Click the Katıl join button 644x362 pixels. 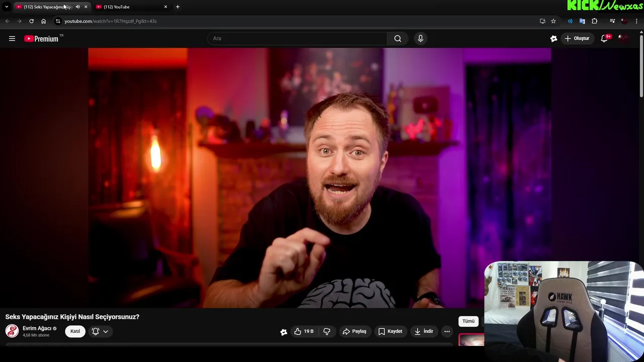click(x=75, y=331)
